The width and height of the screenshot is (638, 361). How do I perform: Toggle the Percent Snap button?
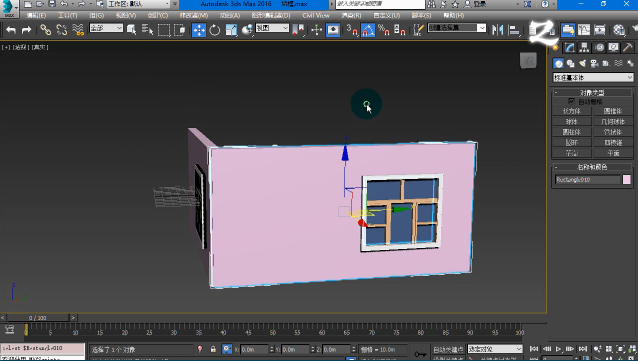[384, 30]
